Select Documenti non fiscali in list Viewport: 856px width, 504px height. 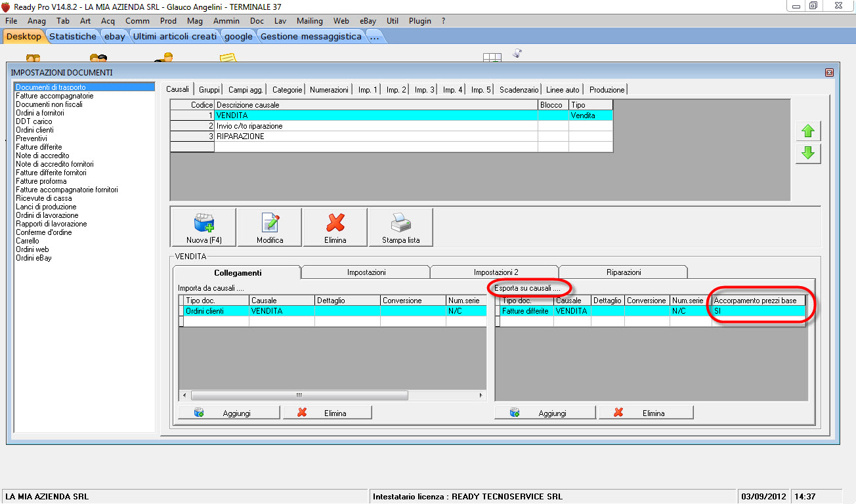[x=49, y=104]
